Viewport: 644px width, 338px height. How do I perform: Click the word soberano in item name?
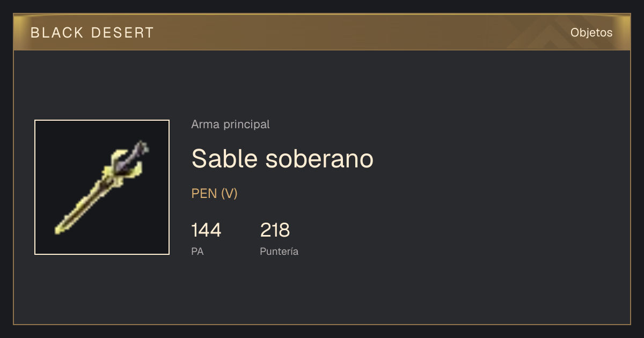[319, 158]
